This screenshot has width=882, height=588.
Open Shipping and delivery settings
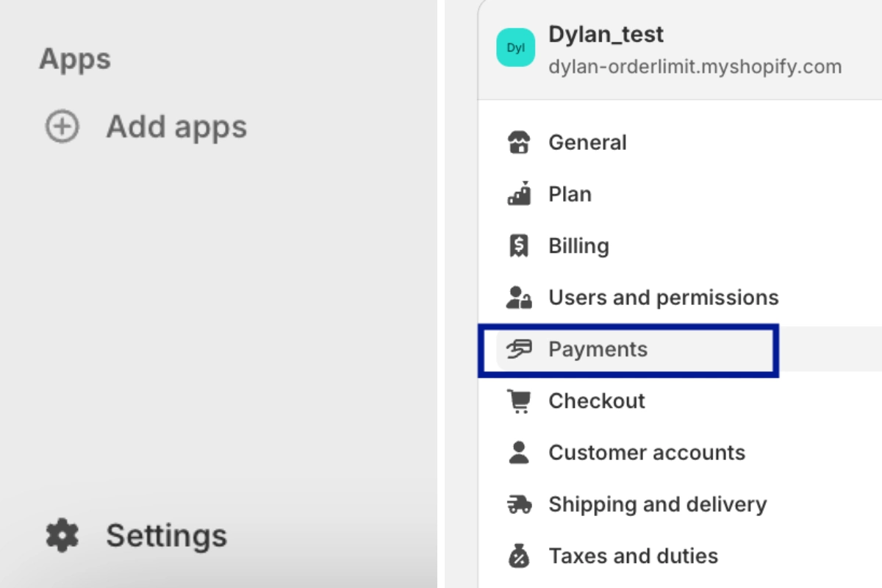(657, 504)
